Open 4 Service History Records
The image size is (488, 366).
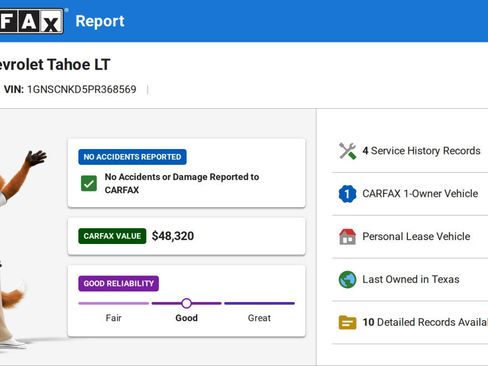[x=410, y=151]
